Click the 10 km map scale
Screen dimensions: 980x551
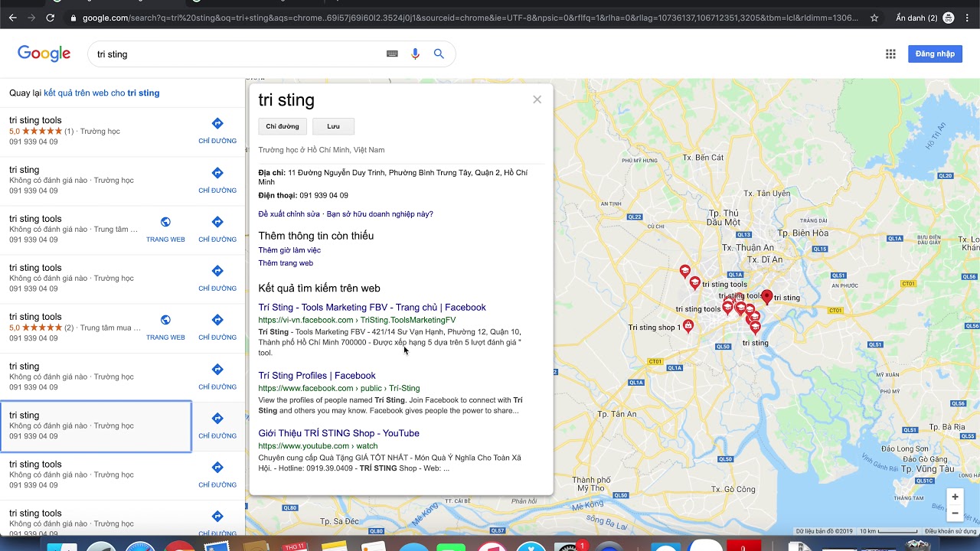pos(888,531)
